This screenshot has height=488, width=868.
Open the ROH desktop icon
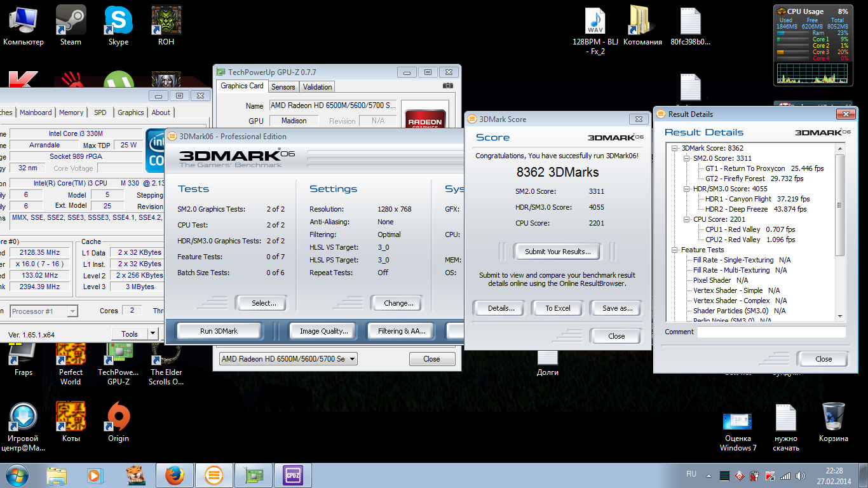click(x=166, y=26)
